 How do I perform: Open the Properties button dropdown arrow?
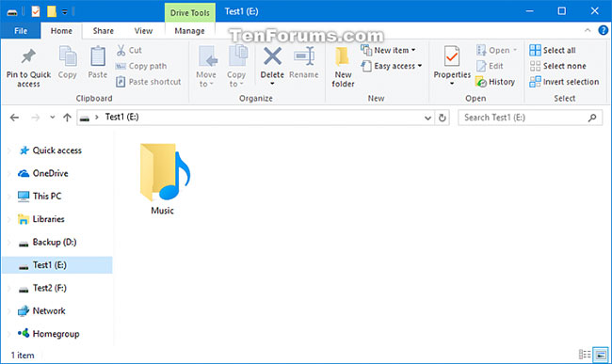coord(452,84)
